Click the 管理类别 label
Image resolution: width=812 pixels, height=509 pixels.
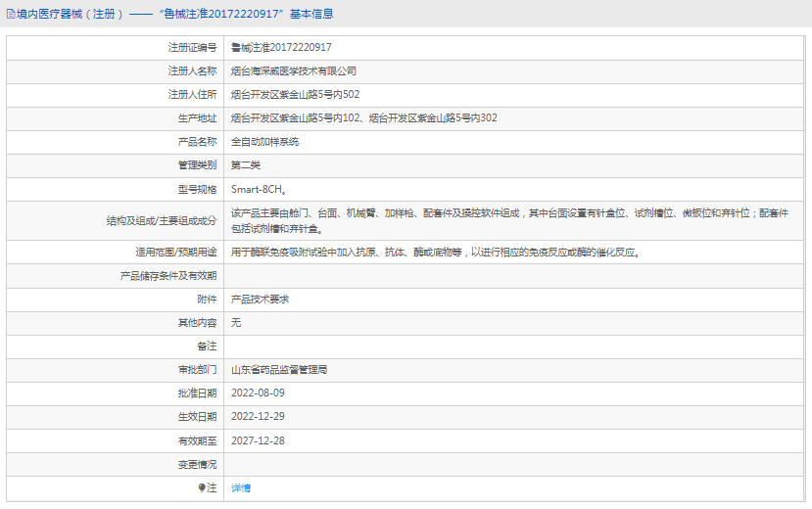197,165
